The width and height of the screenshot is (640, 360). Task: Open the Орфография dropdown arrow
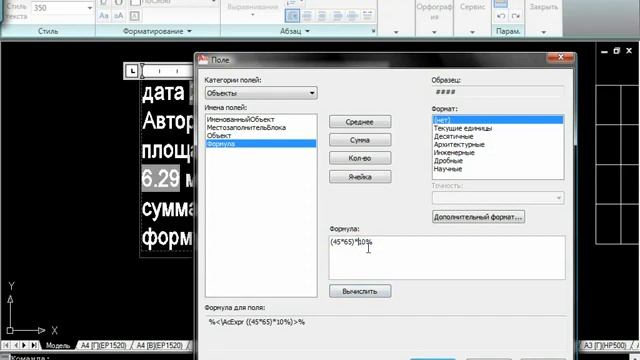pos(434,32)
